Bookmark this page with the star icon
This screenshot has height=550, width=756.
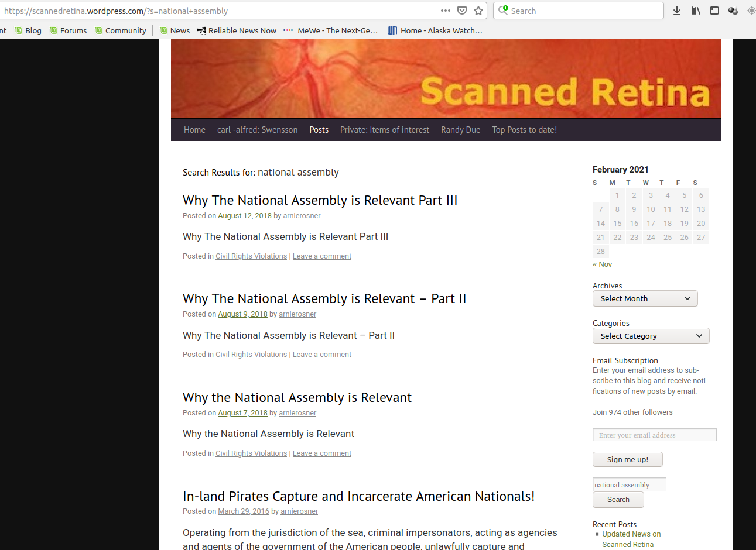tap(478, 11)
